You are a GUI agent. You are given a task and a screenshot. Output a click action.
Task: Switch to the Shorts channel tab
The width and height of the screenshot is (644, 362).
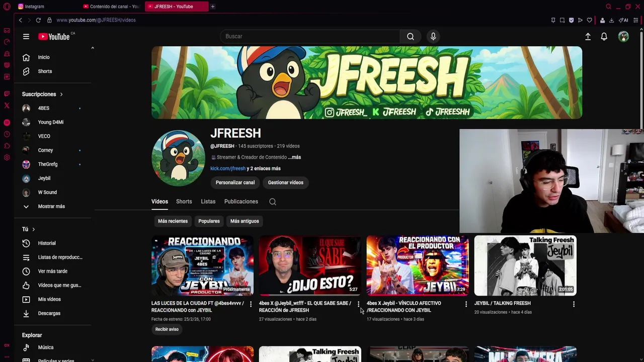(184, 202)
